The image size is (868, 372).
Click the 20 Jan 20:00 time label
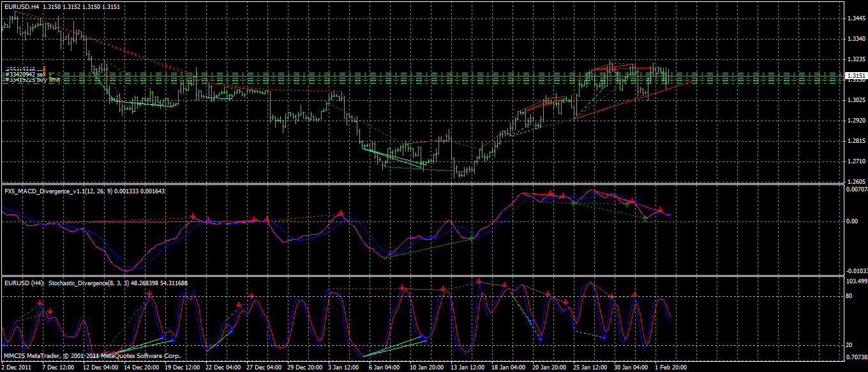[x=550, y=368]
